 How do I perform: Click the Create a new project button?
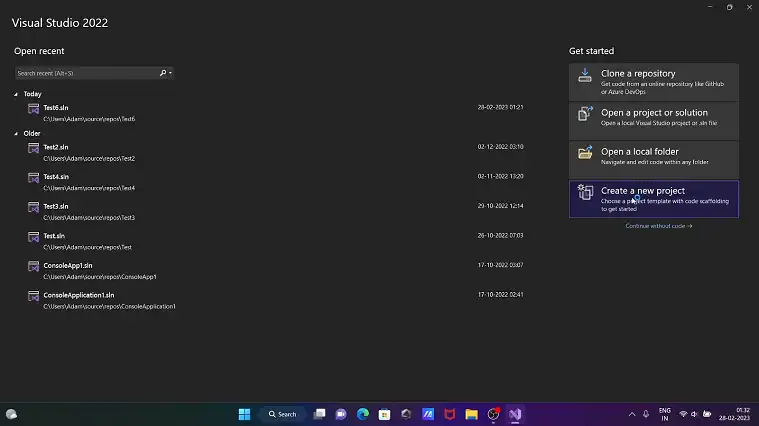coord(653,199)
